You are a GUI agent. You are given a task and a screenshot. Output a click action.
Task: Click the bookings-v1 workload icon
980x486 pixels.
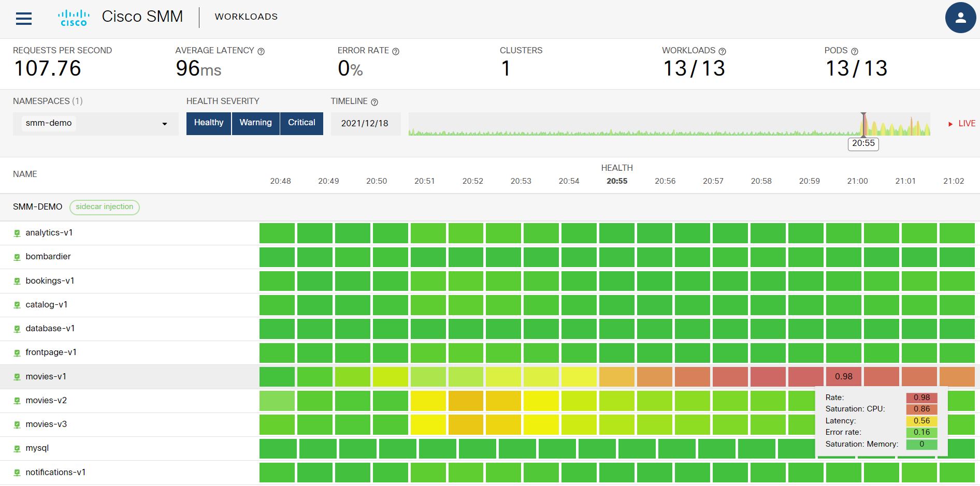(x=17, y=281)
